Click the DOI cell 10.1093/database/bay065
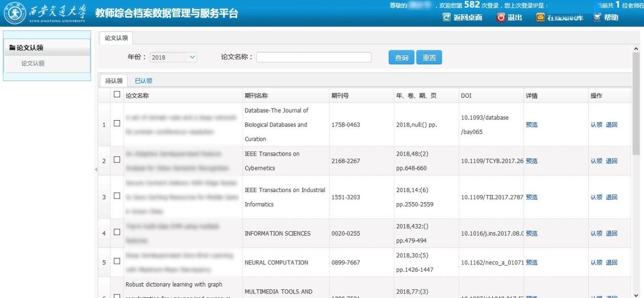The width and height of the screenshot is (644, 298). click(x=485, y=125)
